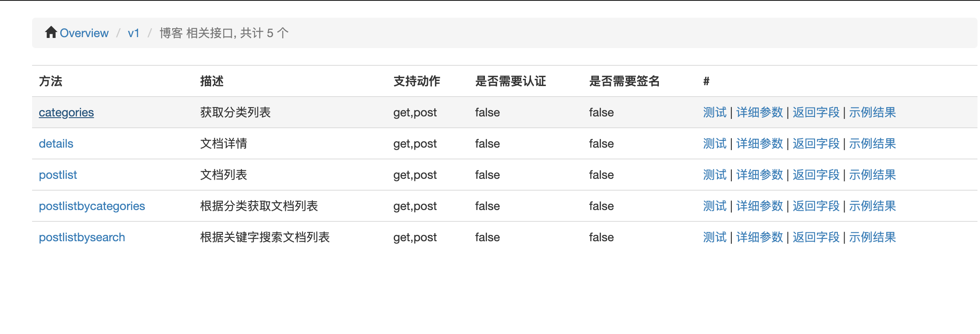Open the details method link

coord(56,144)
